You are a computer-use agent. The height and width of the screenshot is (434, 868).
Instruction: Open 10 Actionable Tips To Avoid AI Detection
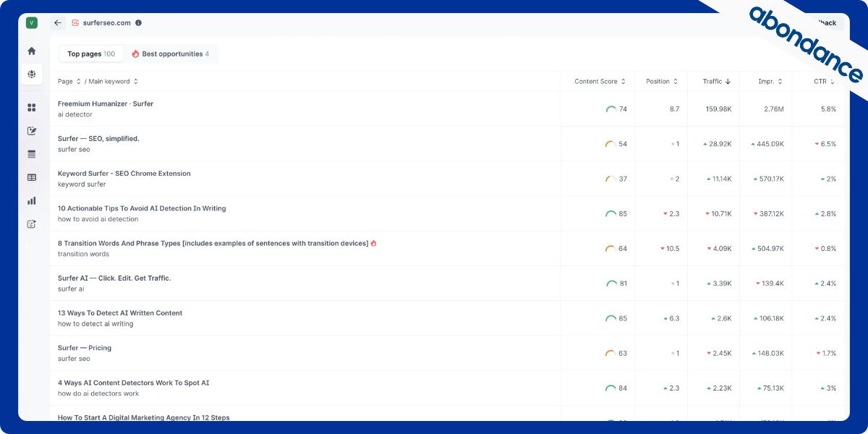(x=142, y=208)
